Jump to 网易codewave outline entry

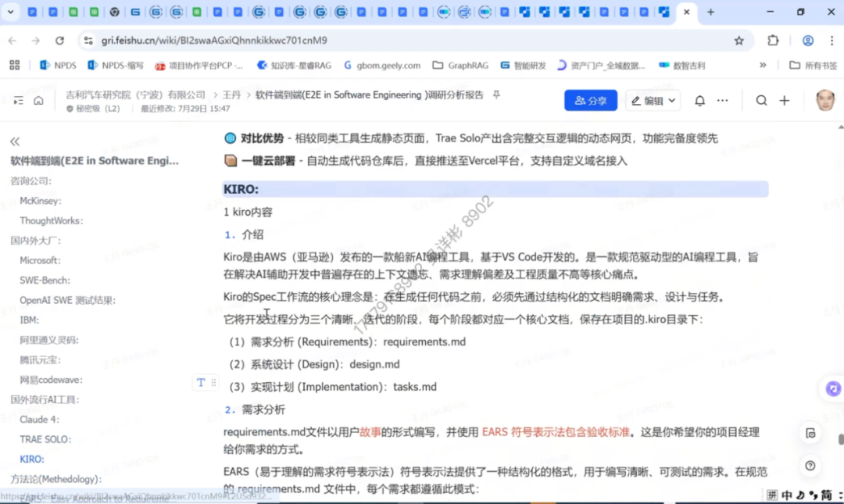click(x=51, y=381)
